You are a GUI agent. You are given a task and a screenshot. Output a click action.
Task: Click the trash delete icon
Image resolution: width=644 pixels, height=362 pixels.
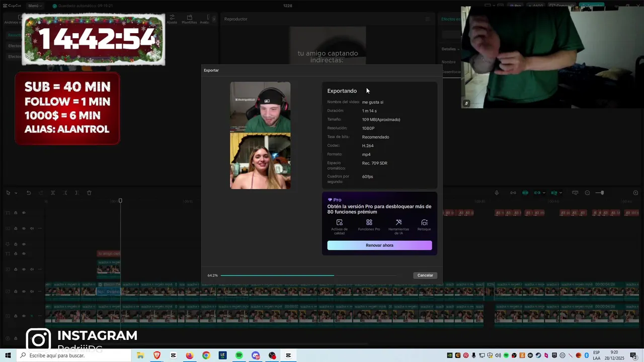89,193
